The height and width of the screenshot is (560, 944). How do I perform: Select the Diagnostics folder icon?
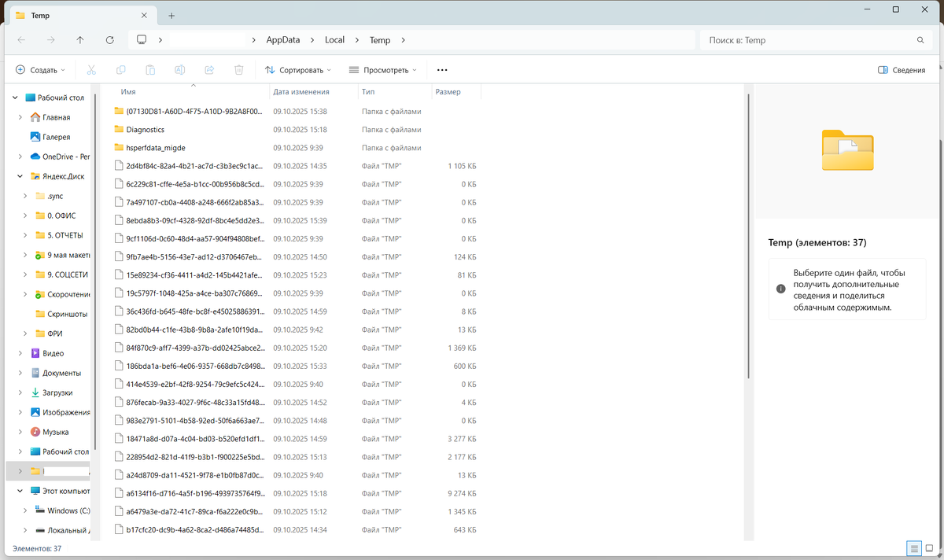click(120, 130)
